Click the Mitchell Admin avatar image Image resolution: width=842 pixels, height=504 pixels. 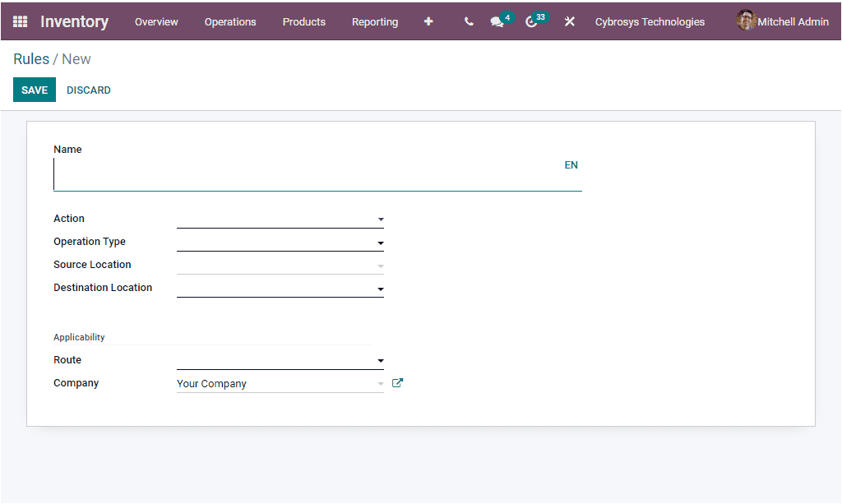(x=745, y=21)
